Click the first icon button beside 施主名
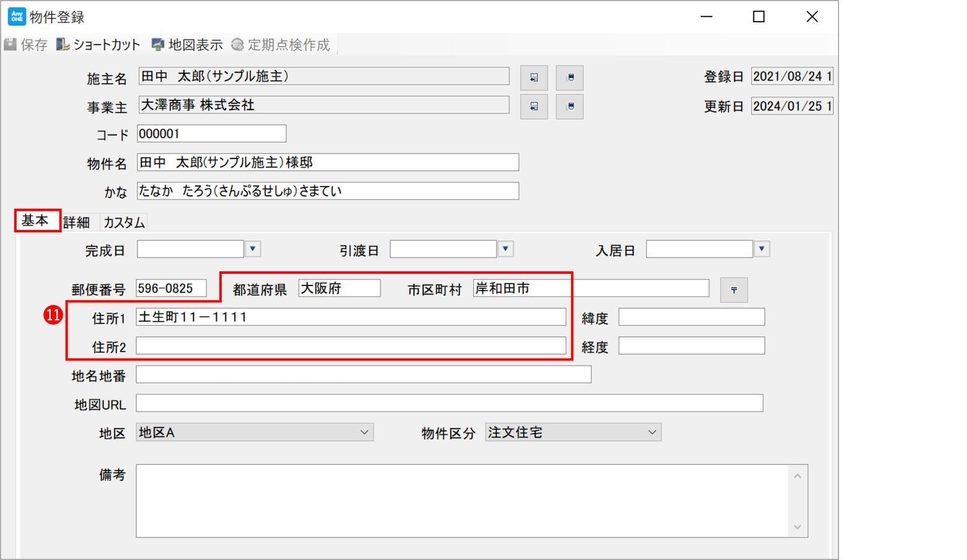The width and height of the screenshot is (967, 560). 533,77
